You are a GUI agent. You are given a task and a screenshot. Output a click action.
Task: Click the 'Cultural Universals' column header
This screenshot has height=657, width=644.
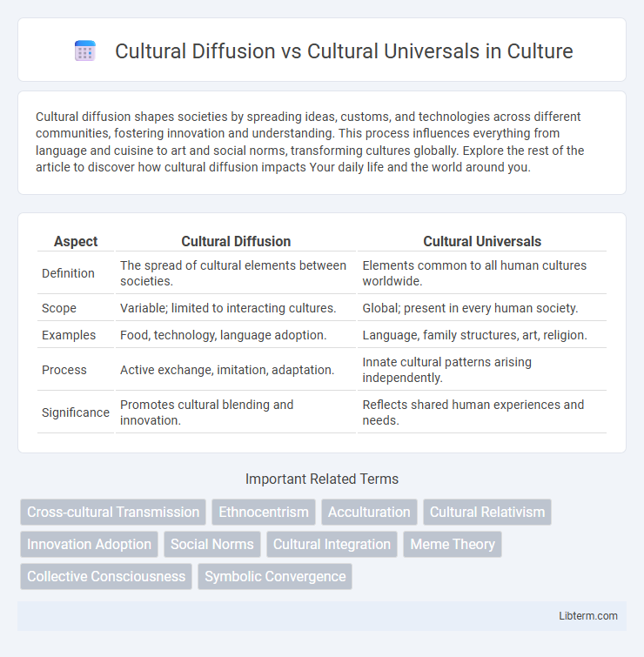(482, 241)
